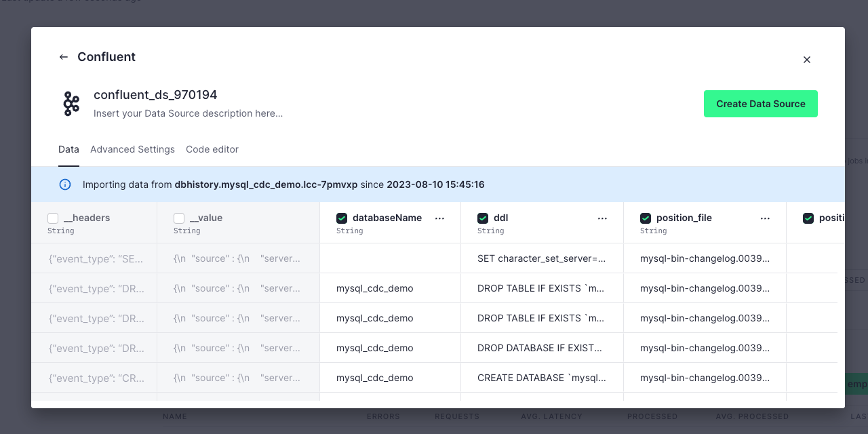Click the Create Data Source button

click(x=760, y=104)
